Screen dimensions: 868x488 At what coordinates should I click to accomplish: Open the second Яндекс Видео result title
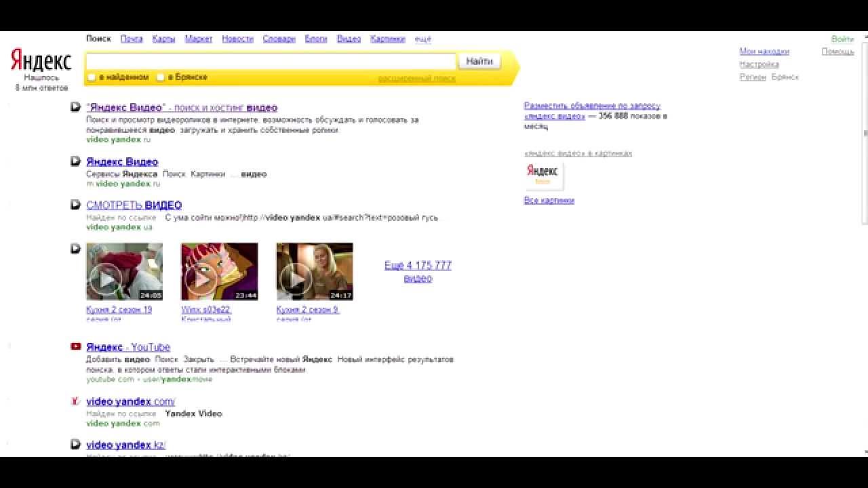[122, 161]
